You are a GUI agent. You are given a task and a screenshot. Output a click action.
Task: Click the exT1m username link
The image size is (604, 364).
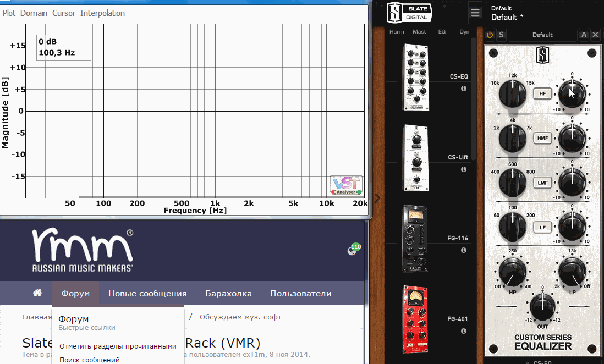(x=254, y=354)
